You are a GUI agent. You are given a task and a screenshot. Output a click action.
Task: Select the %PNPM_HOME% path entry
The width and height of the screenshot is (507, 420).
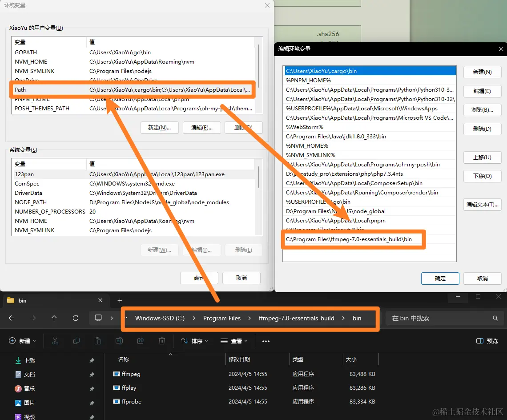tap(369, 80)
